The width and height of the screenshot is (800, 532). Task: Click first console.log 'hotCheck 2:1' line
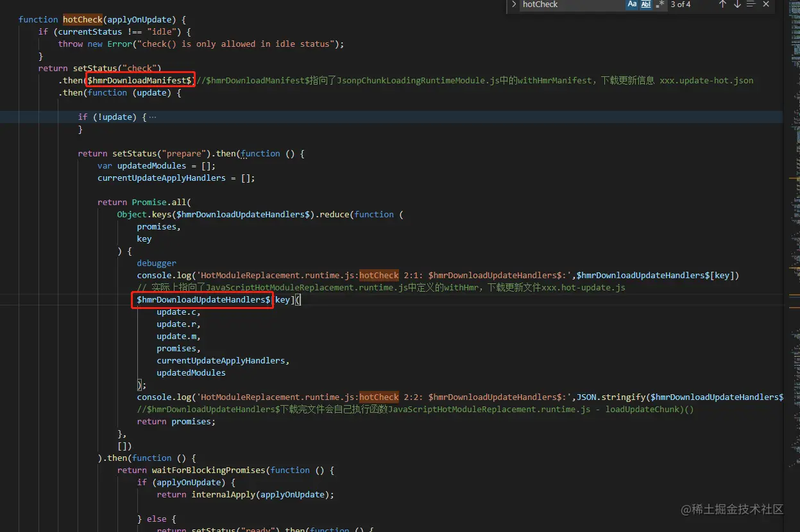pos(438,276)
